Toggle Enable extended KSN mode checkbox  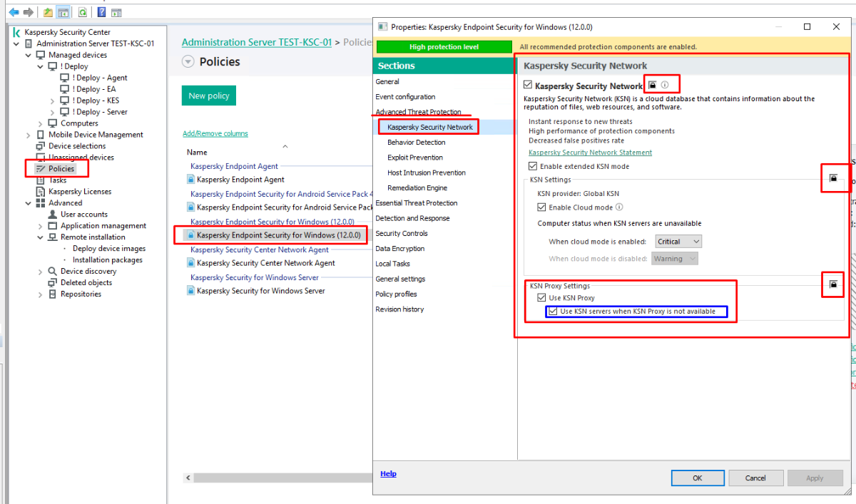(534, 166)
